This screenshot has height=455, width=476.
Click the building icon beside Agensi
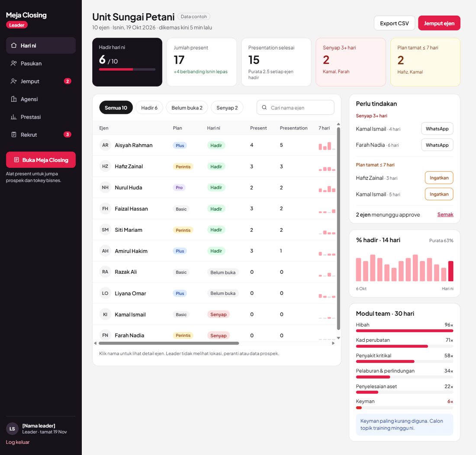click(x=14, y=99)
